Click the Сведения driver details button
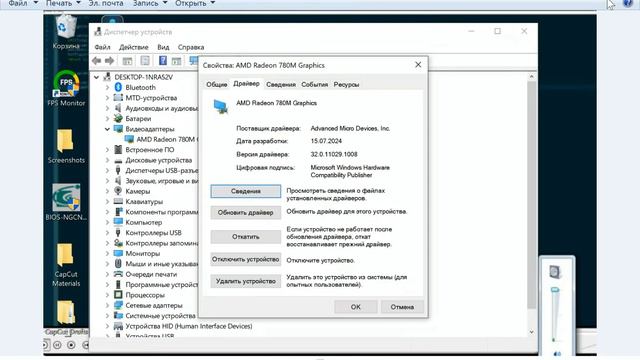 click(246, 191)
